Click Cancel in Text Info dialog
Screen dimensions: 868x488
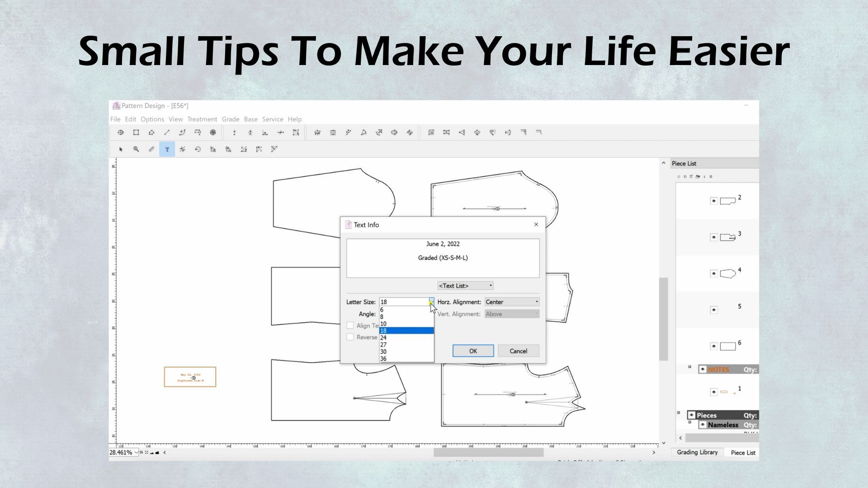click(518, 351)
